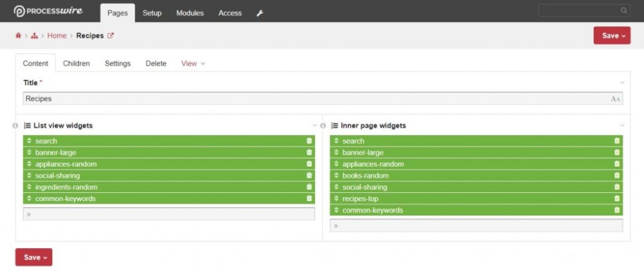This screenshot has height=279, width=644.
Task: Click the Title text field containing Recipes
Action: click(x=316, y=98)
